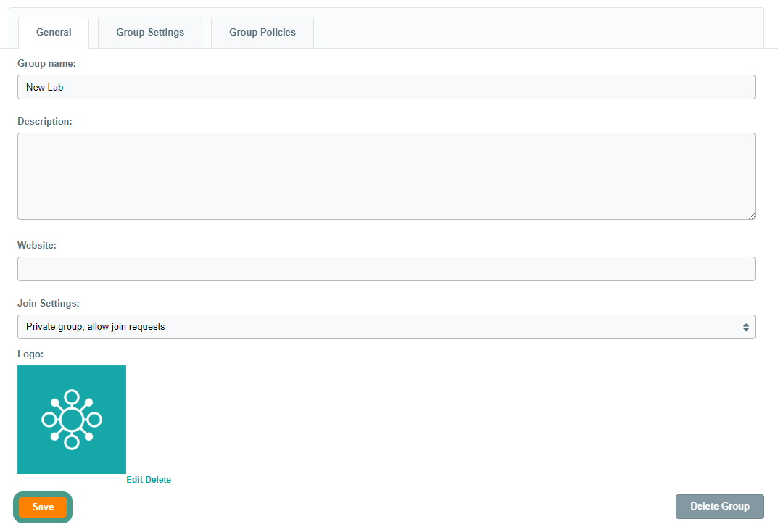Focus the Group name field containing New Lab

pyautogui.click(x=386, y=87)
